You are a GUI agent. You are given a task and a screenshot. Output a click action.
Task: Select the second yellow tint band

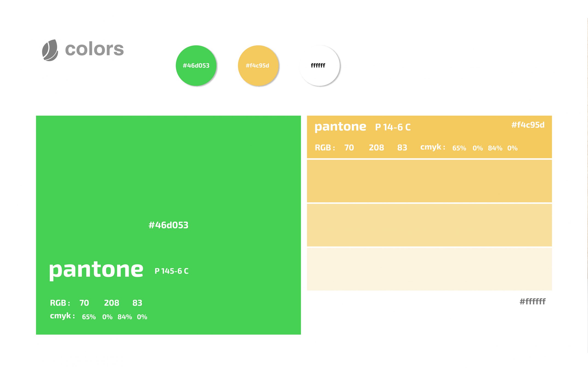pyautogui.click(x=429, y=181)
